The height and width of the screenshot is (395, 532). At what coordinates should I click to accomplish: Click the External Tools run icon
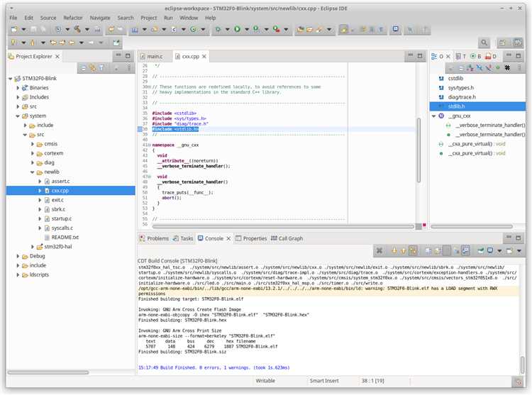point(277,30)
